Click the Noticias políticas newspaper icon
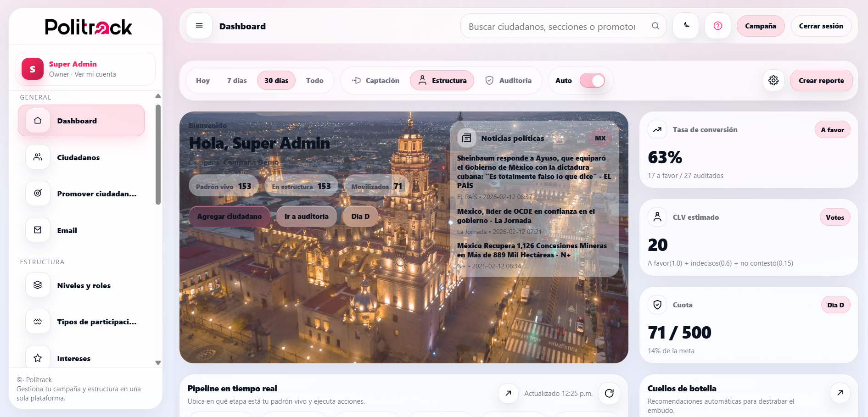The height and width of the screenshot is (417, 868). [x=466, y=138]
